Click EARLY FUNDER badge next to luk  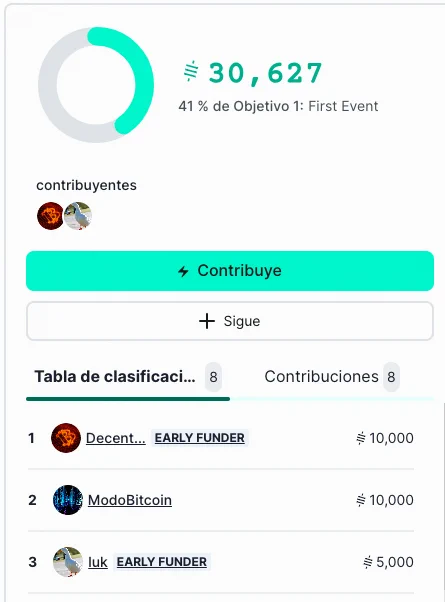162,562
